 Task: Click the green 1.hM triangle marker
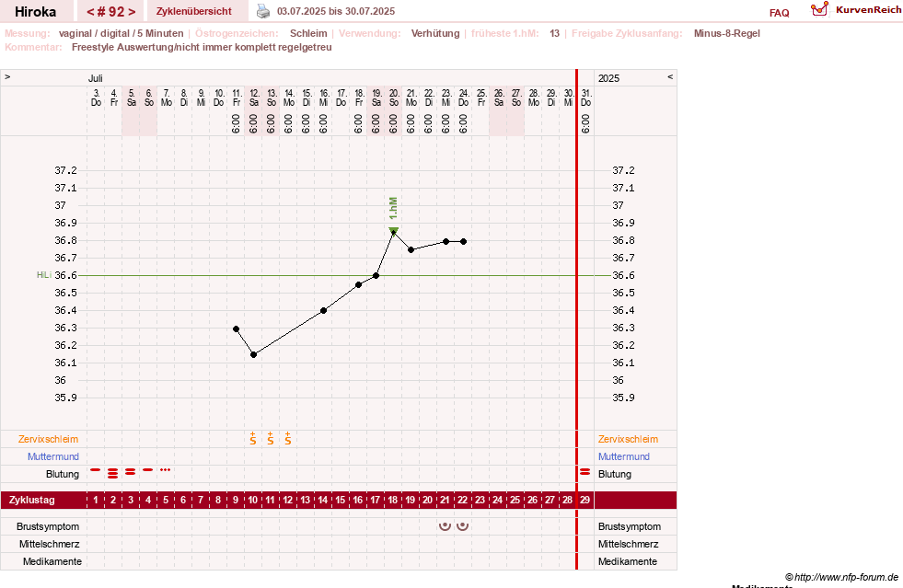pyautogui.click(x=393, y=231)
